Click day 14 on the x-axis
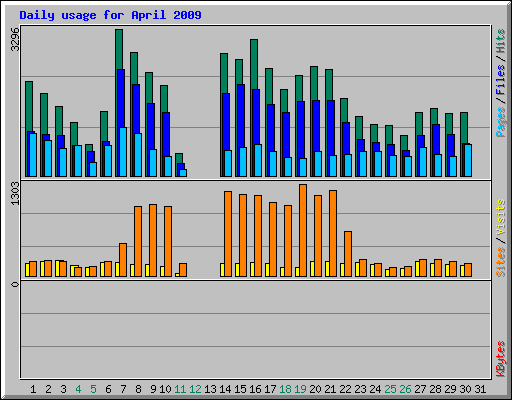The height and width of the screenshot is (400, 512). pos(225,389)
